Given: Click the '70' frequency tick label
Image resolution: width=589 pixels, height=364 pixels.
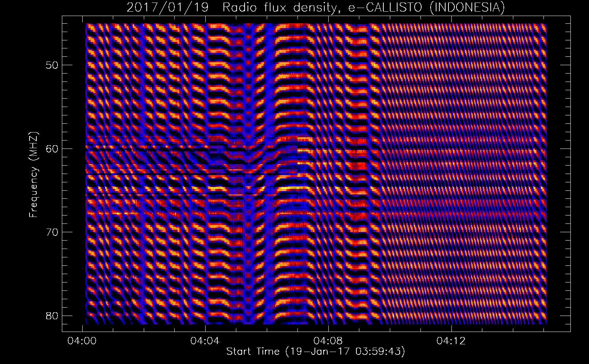Looking at the screenshot, I should click(x=51, y=232).
